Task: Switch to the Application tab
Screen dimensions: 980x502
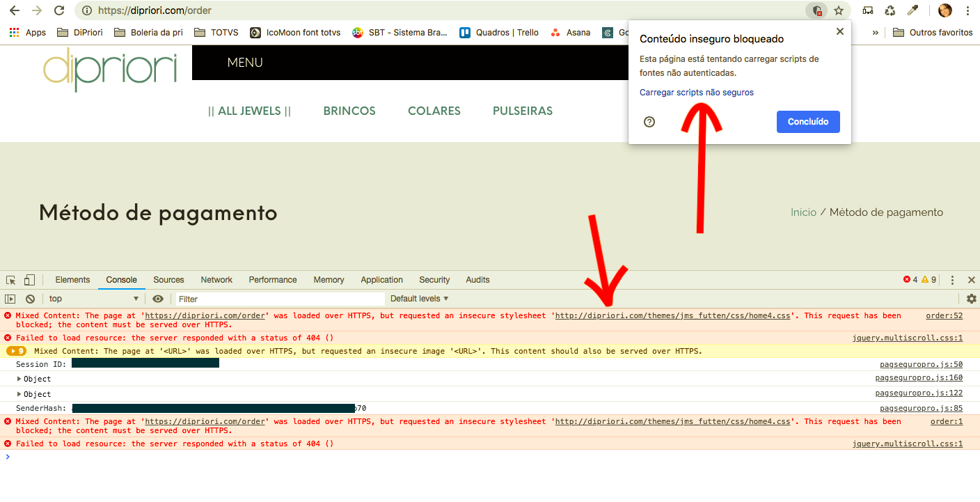Action: 381,280
